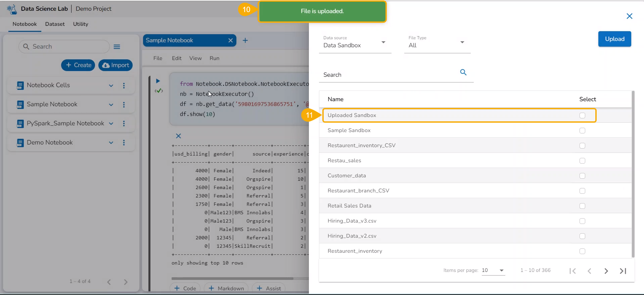Add a new notebook tab with plus icon
The width and height of the screenshot is (644, 295).
(245, 41)
